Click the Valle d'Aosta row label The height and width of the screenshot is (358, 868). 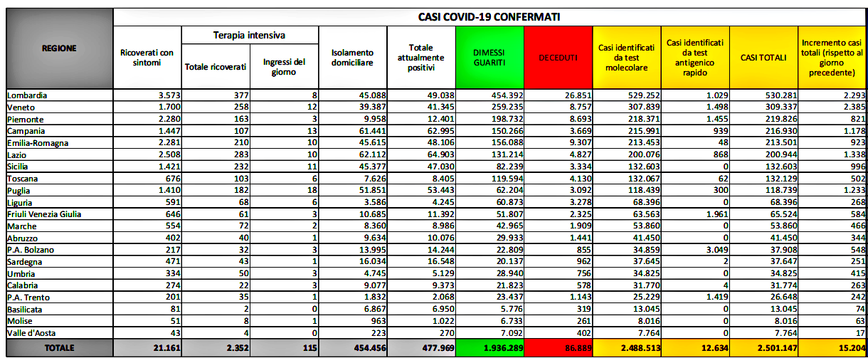click(x=32, y=332)
